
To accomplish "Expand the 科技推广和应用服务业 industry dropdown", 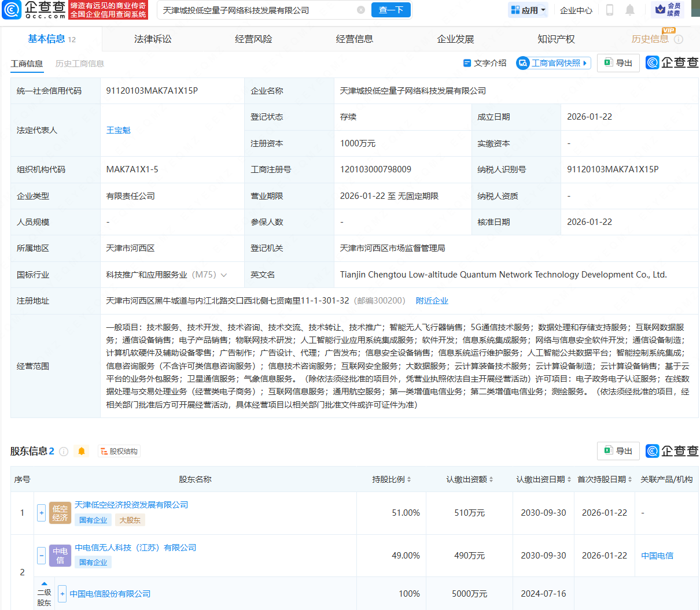I will 224,275.
